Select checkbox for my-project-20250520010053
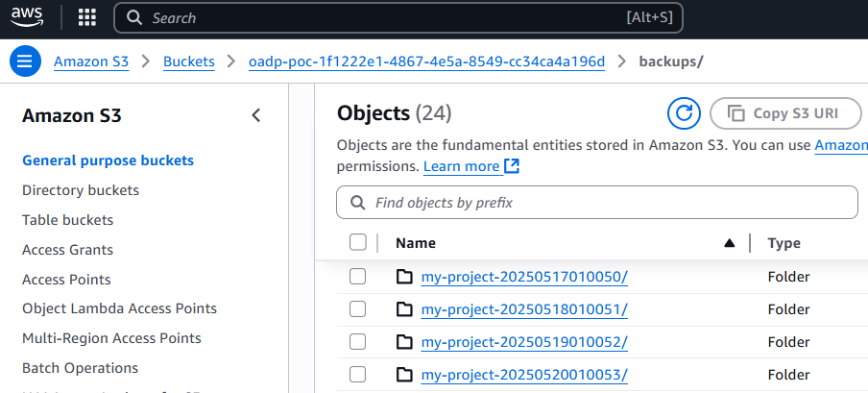Image resolution: width=868 pixels, height=393 pixels. click(357, 375)
